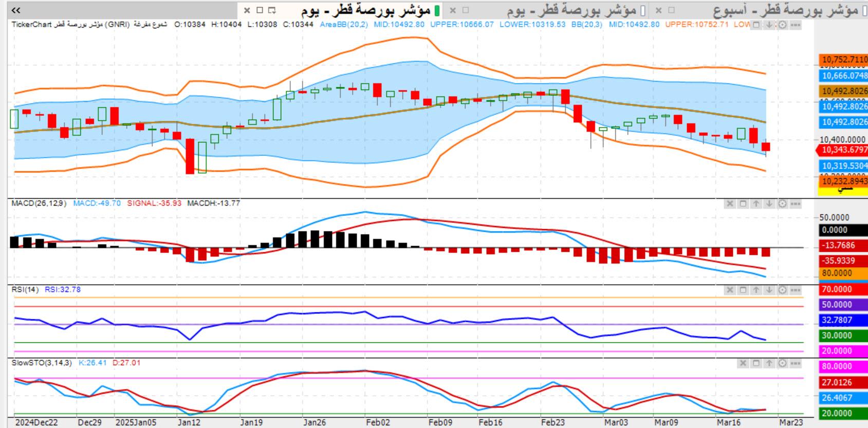868x428 pixels.
Task: Click the K:26.41 stochastic readout
Action: pos(93,363)
